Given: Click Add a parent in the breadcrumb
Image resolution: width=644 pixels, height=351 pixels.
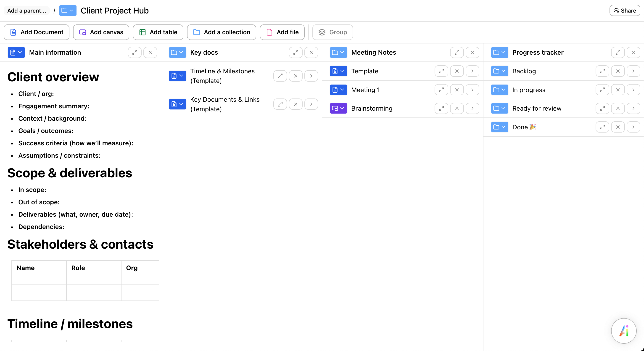Looking at the screenshot, I should 26,11.
